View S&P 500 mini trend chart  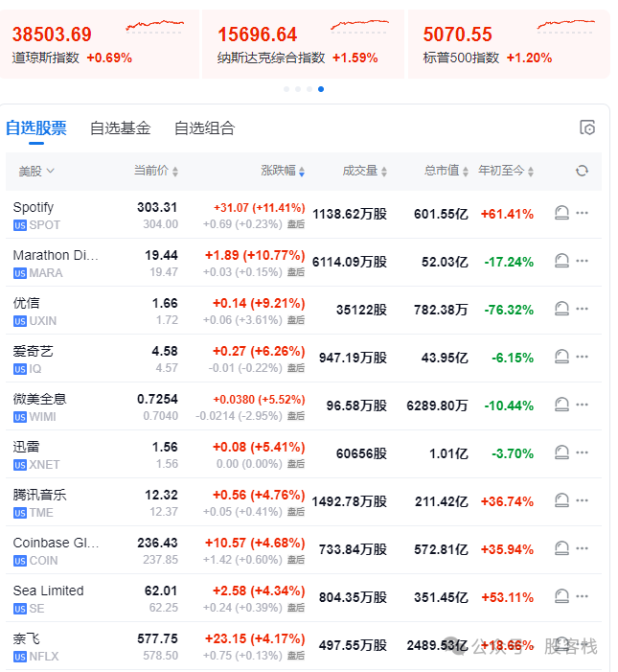[566, 26]
